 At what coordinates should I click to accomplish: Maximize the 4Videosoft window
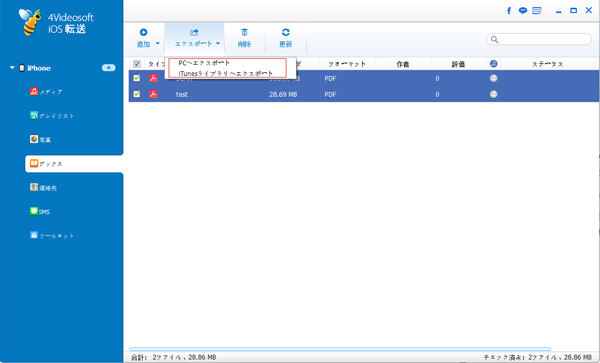tap(573, 11)
